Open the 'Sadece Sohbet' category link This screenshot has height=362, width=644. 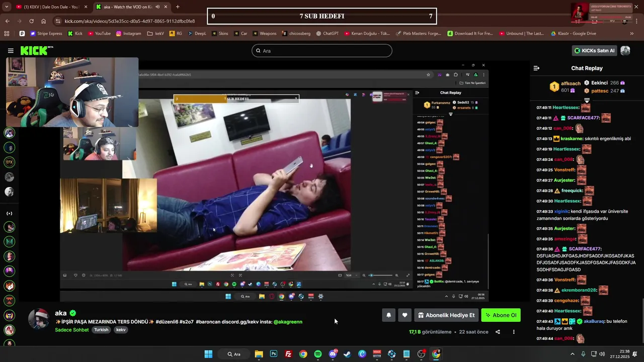click(72, 330)
